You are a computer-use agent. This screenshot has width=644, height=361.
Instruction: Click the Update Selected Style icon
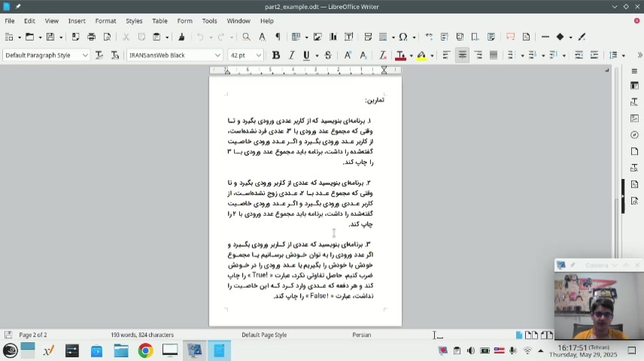coord(99,55)
